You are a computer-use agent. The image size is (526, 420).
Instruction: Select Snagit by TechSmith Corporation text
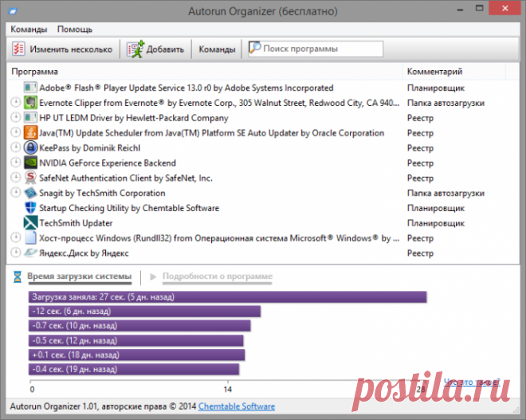point(102,193)
